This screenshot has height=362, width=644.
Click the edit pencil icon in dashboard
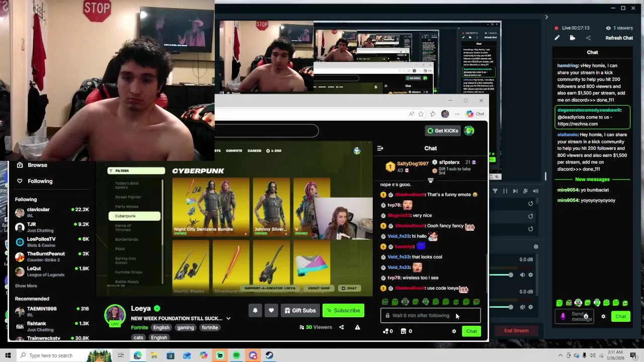coord(557,38)
